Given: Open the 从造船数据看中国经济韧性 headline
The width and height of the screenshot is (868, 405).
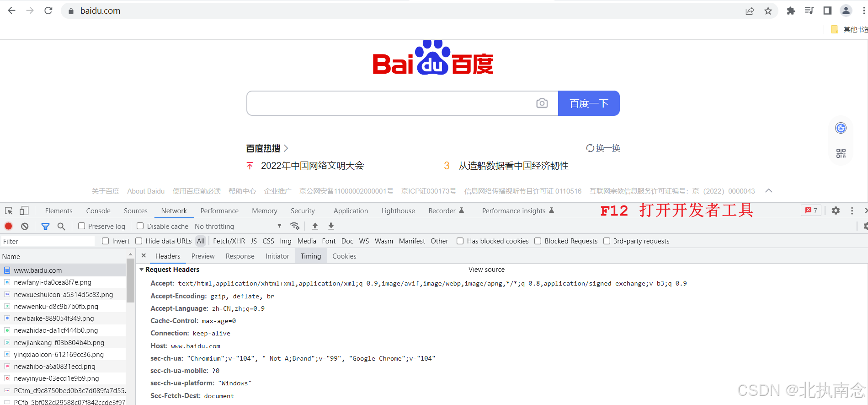Looking at the screenshot, I should (513, 166).
